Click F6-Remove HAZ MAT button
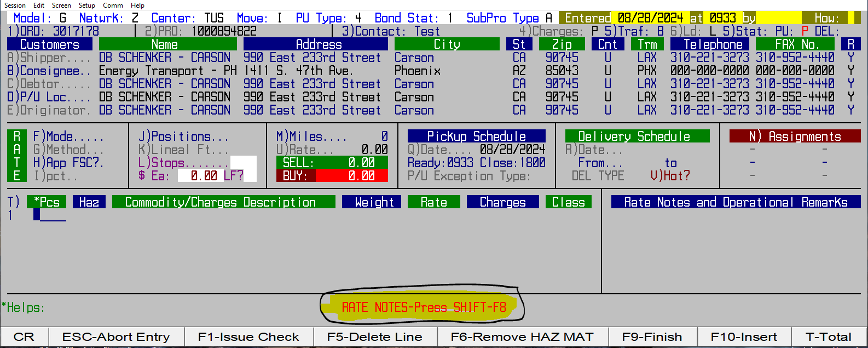Screen dimensions: 868x348 click(x=522, y=337)
